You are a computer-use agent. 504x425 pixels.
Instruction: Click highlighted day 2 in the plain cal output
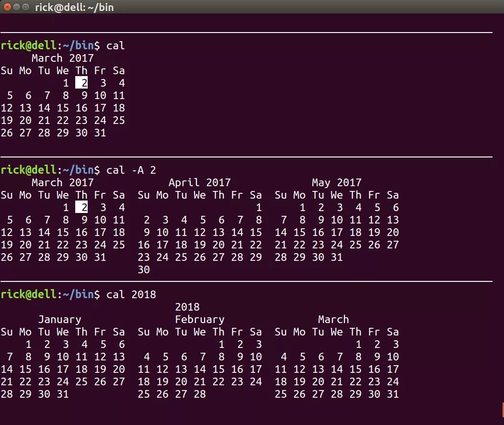point(81,83)
